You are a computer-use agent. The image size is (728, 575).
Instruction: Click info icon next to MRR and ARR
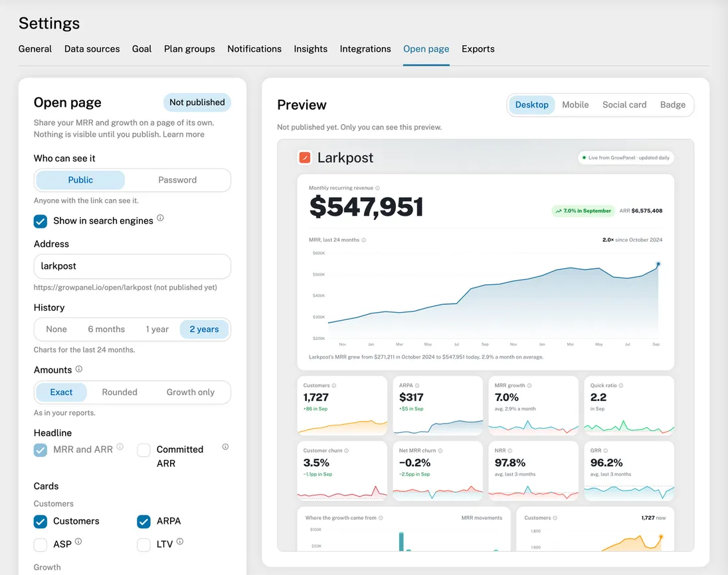click(x=120, y=446)
